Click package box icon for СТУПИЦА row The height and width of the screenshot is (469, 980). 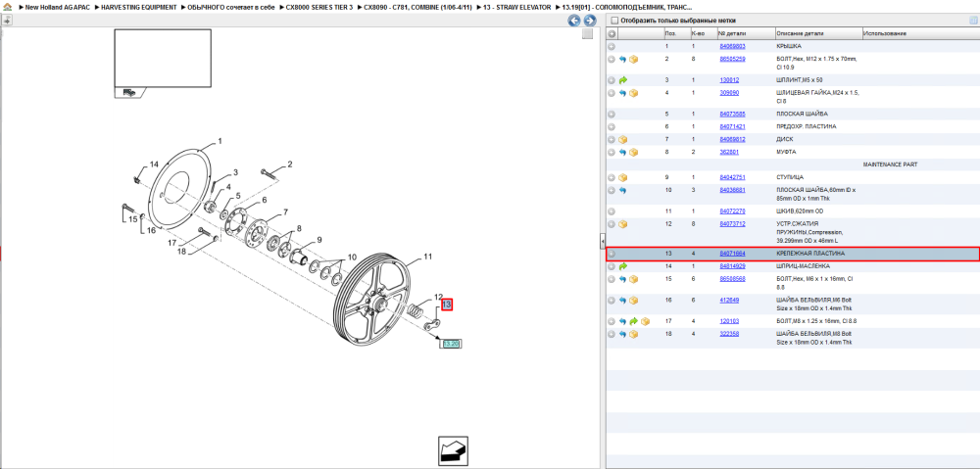point(622,177)
